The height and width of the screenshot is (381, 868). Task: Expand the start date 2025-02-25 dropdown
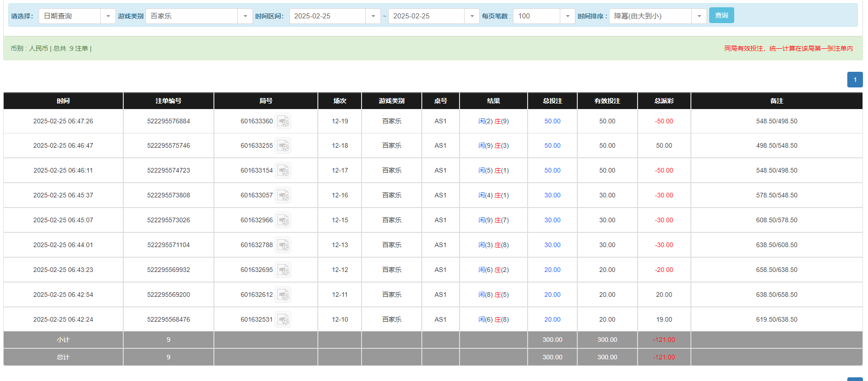click(x=373, y=16)
